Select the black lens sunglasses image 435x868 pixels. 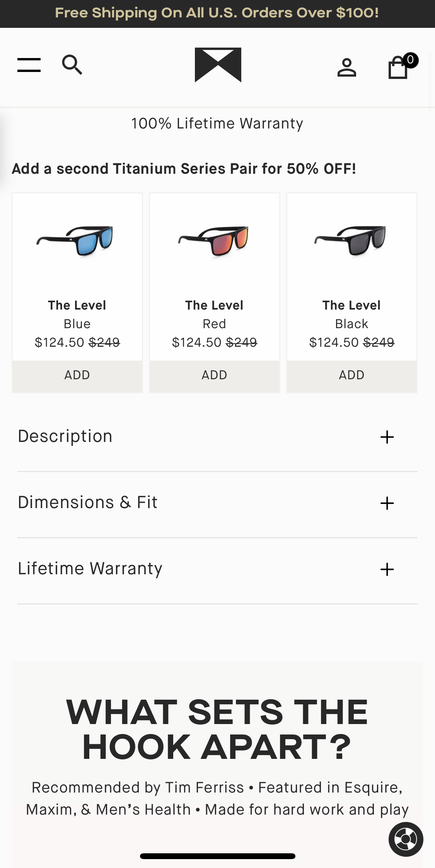(x=350, y=241)
